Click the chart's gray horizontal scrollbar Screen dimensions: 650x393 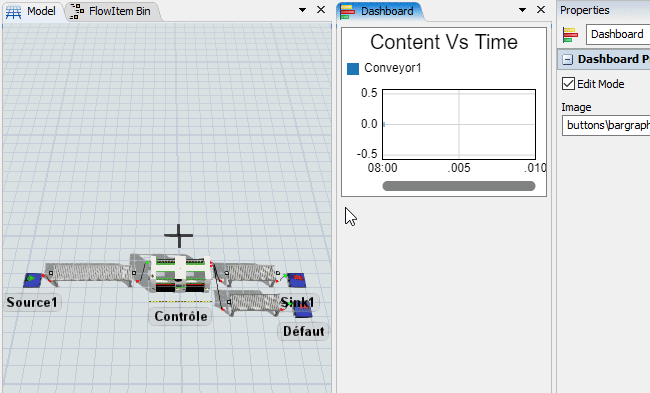458,186
